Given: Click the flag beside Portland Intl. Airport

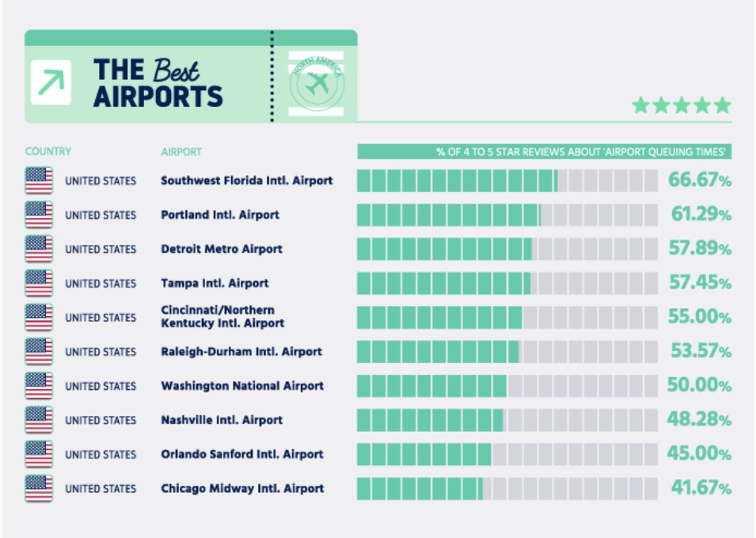Looking at the screenshot, I should click(x=39, y=215).
